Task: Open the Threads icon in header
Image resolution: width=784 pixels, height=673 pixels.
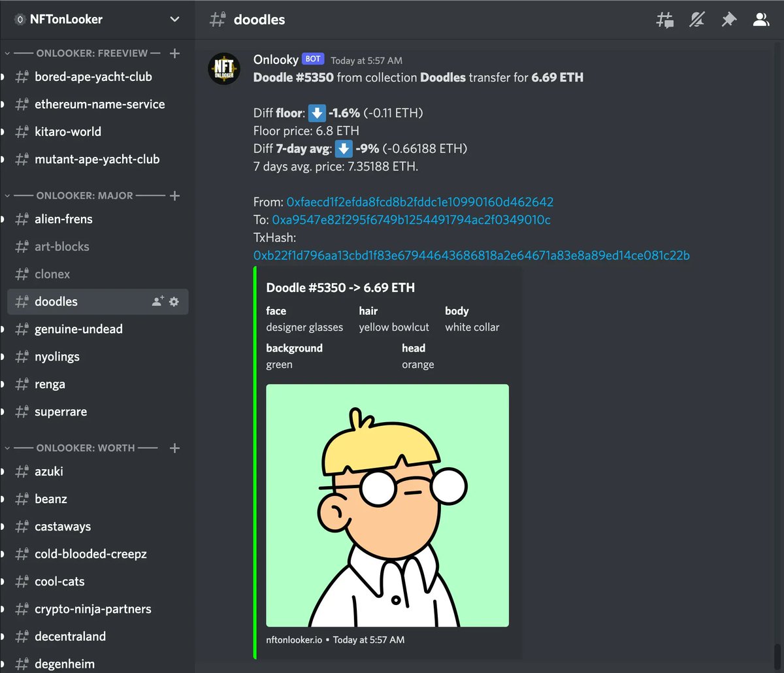Action: (664, 20)
